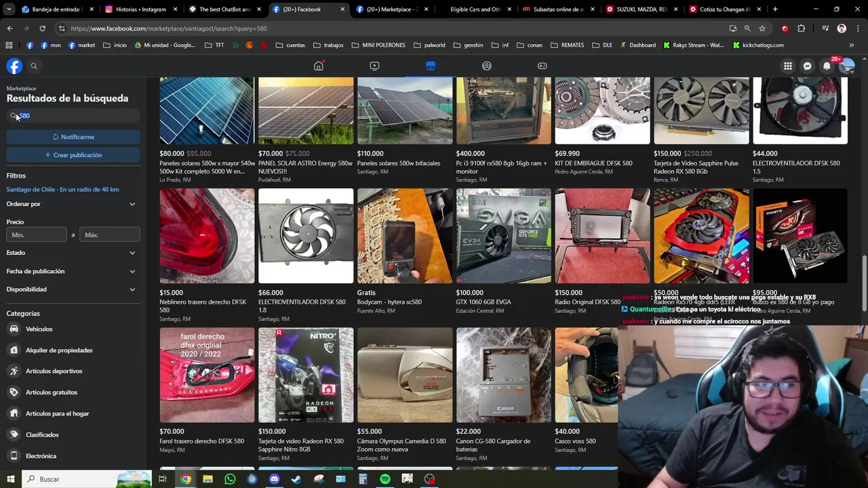Open Discord from the taskbar
868x488 pixels.
point(274,479)
